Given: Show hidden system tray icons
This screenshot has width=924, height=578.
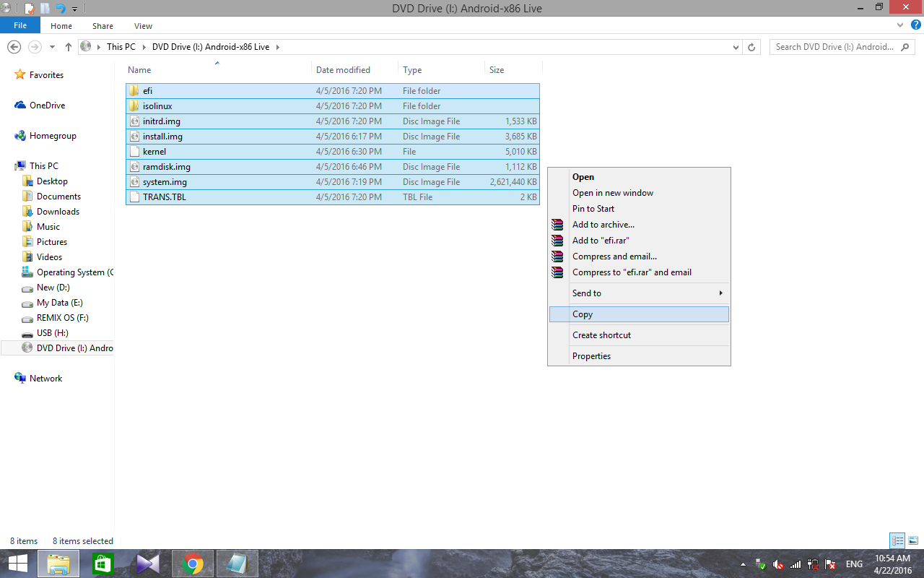Looking at the screenshot, I should coord(743,564).
